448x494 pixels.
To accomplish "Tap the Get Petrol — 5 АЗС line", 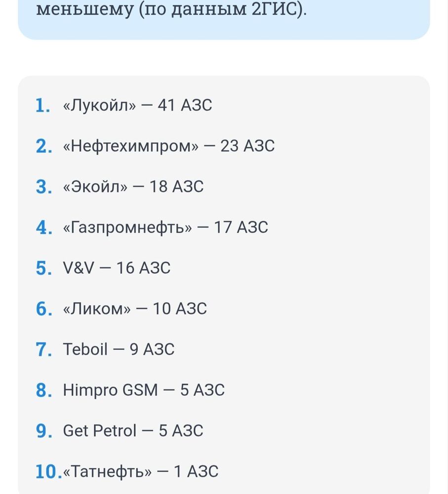I will [x=133, y=431].
